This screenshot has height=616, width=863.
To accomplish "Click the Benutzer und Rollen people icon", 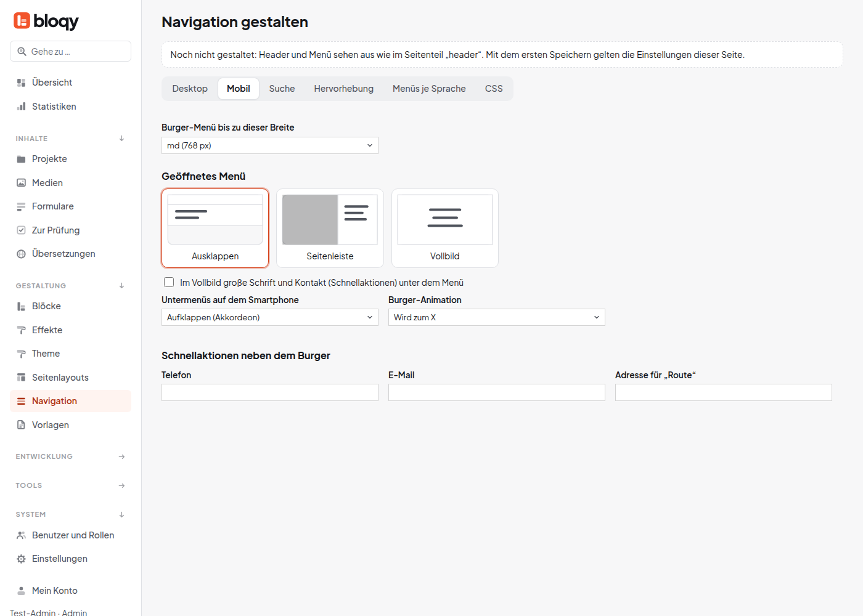I will [x=21, y=535].
